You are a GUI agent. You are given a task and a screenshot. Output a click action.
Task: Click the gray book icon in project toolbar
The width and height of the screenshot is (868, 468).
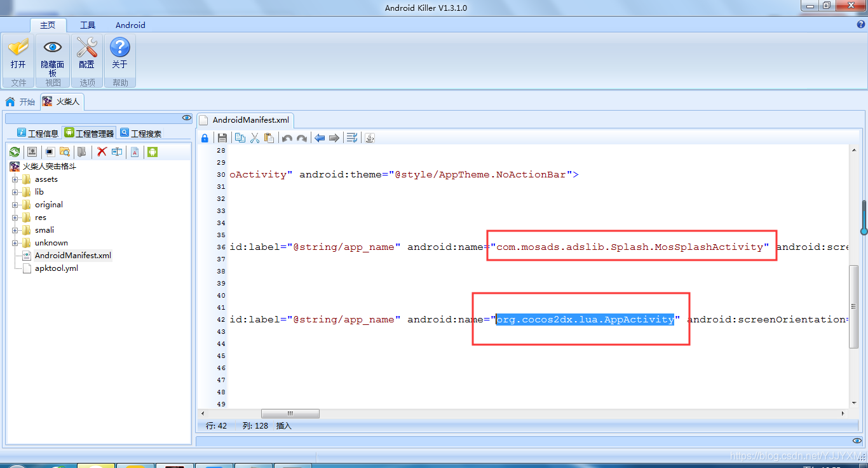click(81, 152)
